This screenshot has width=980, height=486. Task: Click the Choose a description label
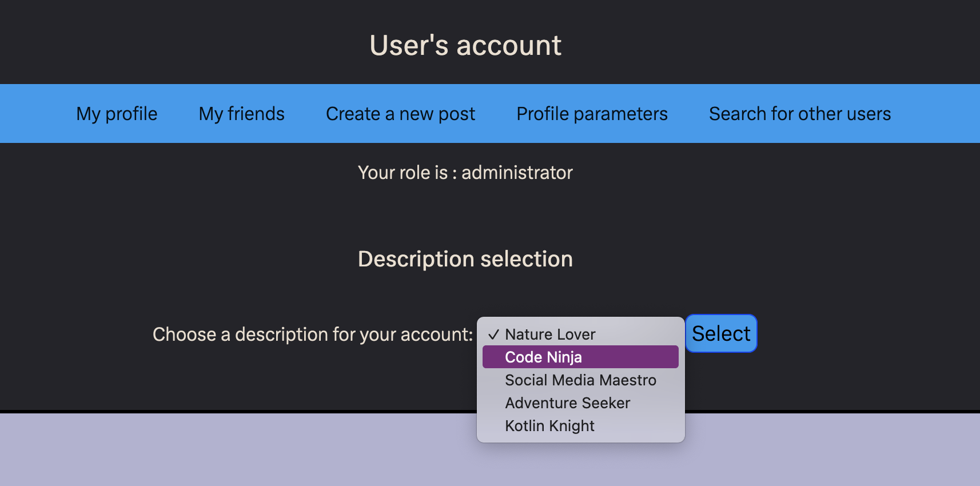312,334
